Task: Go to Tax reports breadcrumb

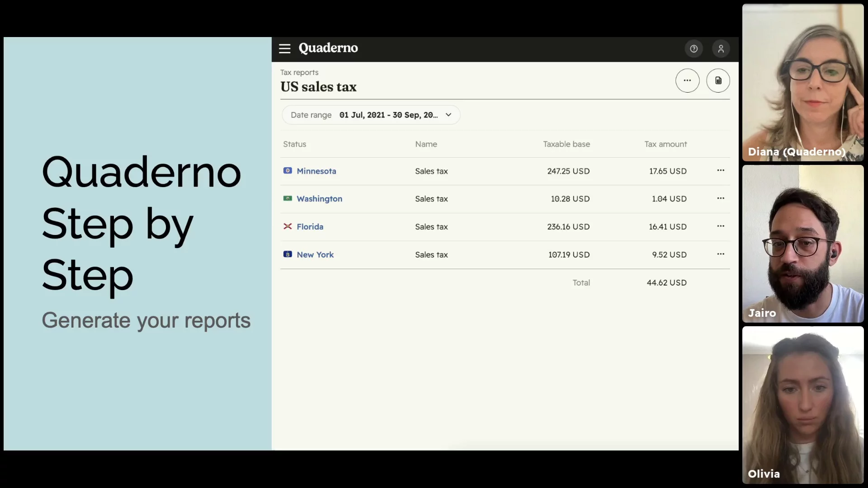Action: (299, 72)
